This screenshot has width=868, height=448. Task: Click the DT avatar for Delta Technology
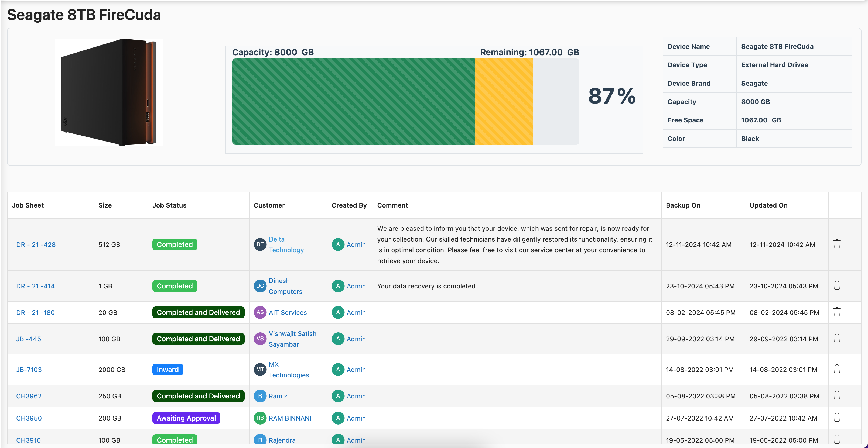260,244
